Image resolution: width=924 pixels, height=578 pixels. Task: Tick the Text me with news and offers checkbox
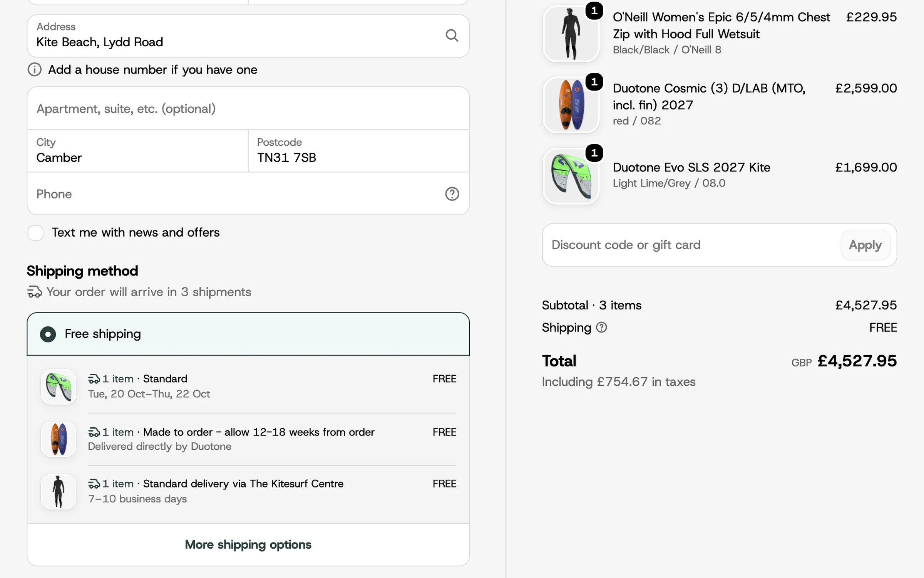[35, 233]
